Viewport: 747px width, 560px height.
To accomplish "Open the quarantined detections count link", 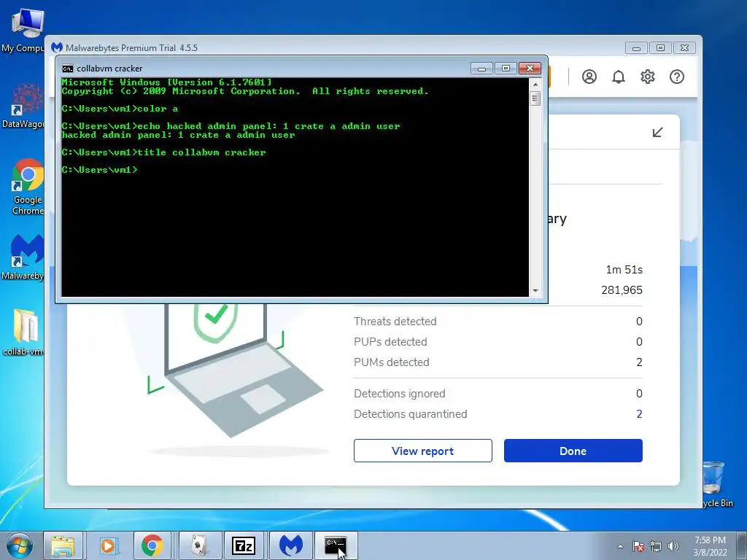I will [639, 414].
